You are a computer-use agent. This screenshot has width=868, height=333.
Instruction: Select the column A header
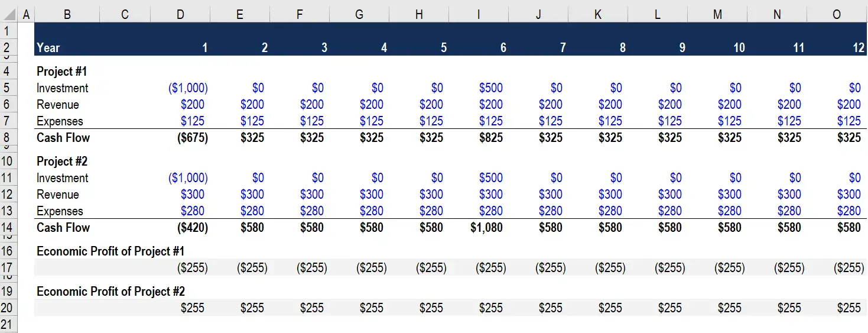click(x=26, y=15)
